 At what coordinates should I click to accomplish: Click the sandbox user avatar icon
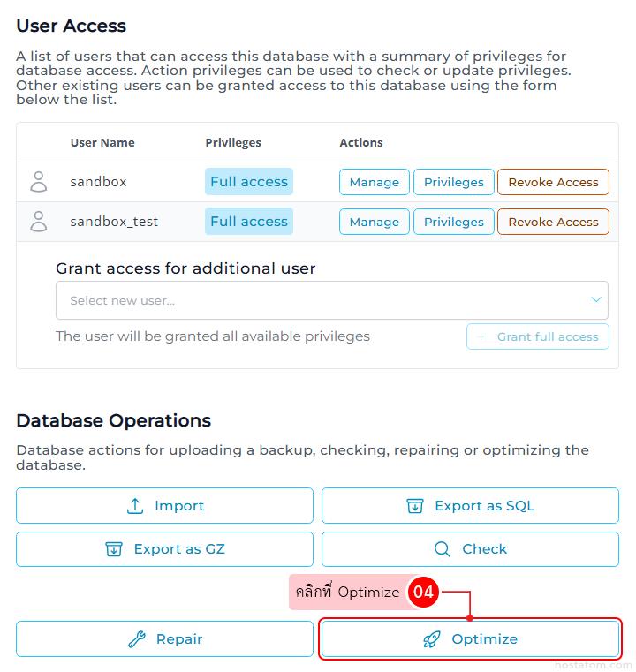tap(39, 182)
